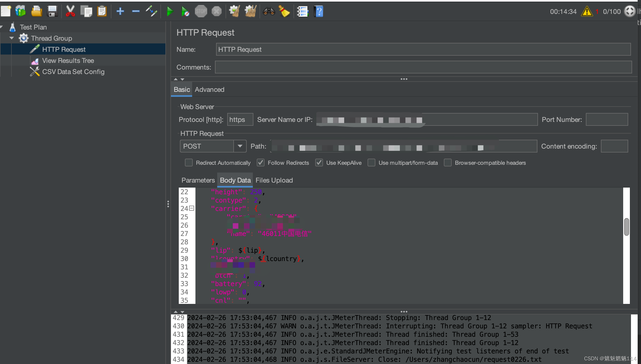641x364 pixels.
Task: Click the Search binoculars icon
Action: click(x=269, y=11)
